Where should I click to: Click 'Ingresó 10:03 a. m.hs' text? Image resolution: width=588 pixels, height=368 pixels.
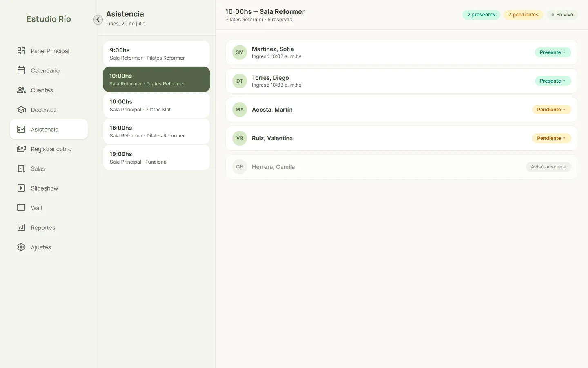point(276,85)
